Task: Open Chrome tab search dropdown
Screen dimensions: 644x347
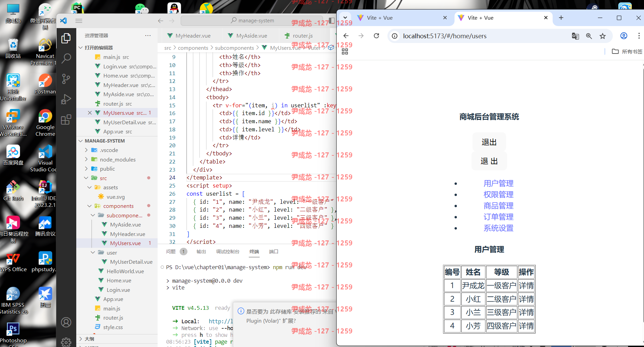Action: click(x=345, y=18)
